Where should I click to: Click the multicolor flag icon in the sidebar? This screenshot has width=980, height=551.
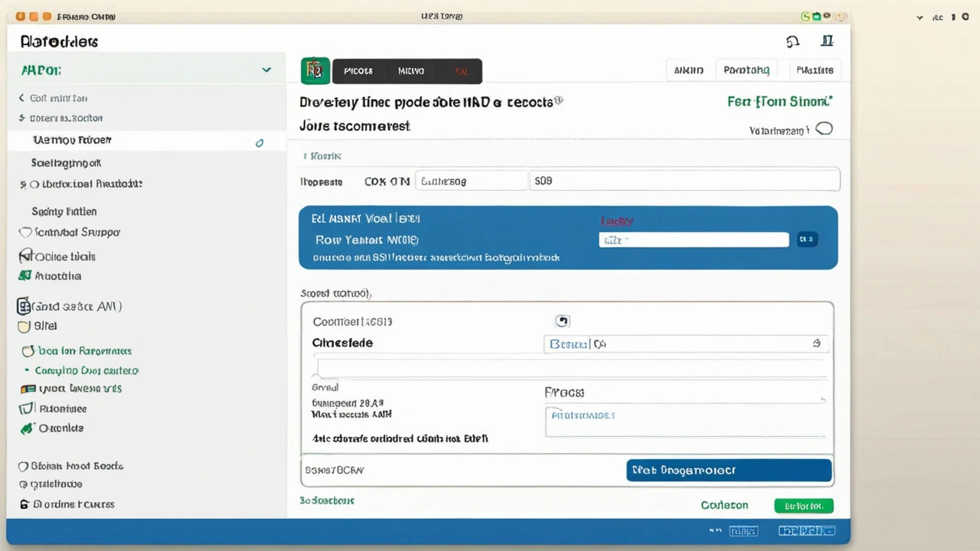tap(29, 389)
